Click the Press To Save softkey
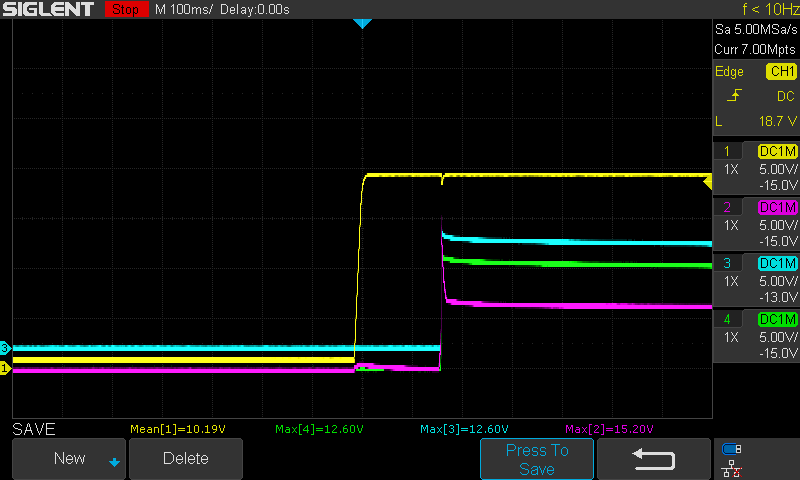The height and width of the screenshot is (480, 800). pos(537,459)
